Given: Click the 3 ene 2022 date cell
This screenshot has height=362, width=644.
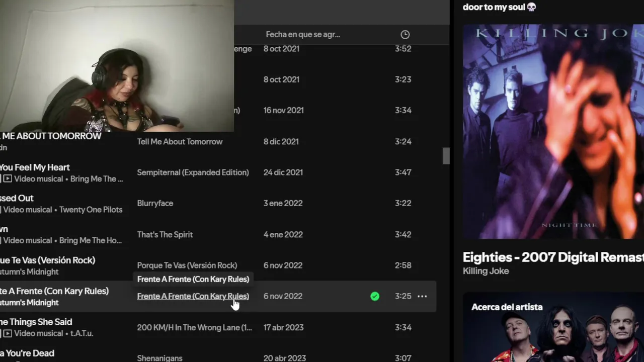Looking at the screenshot, I should click(283, 203).
